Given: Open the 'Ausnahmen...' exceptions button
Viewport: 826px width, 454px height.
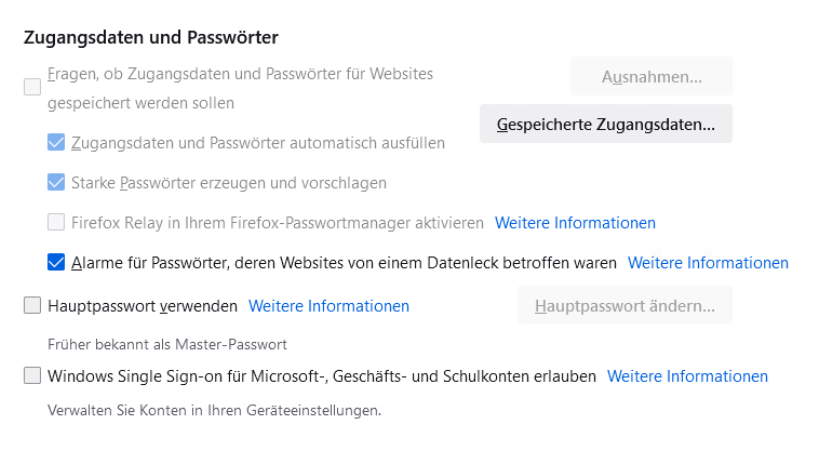Looking at the screenshot, I should [x=651, y=77].
